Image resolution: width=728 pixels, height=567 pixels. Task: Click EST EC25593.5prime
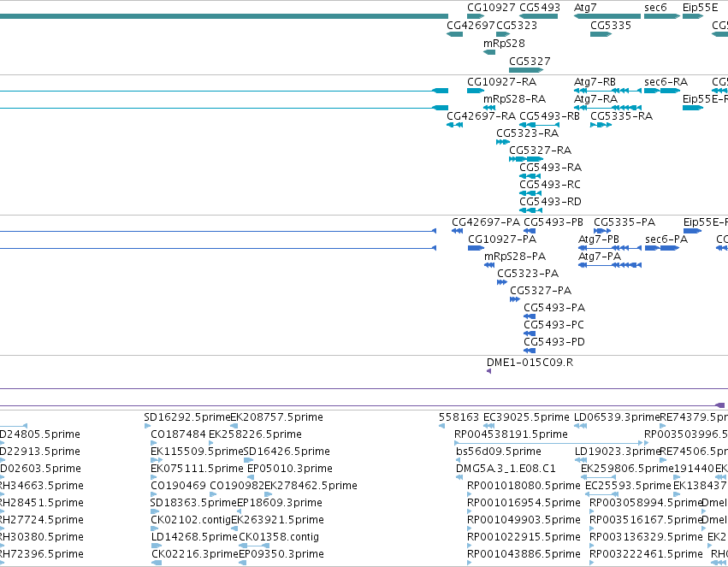(628, 487)
